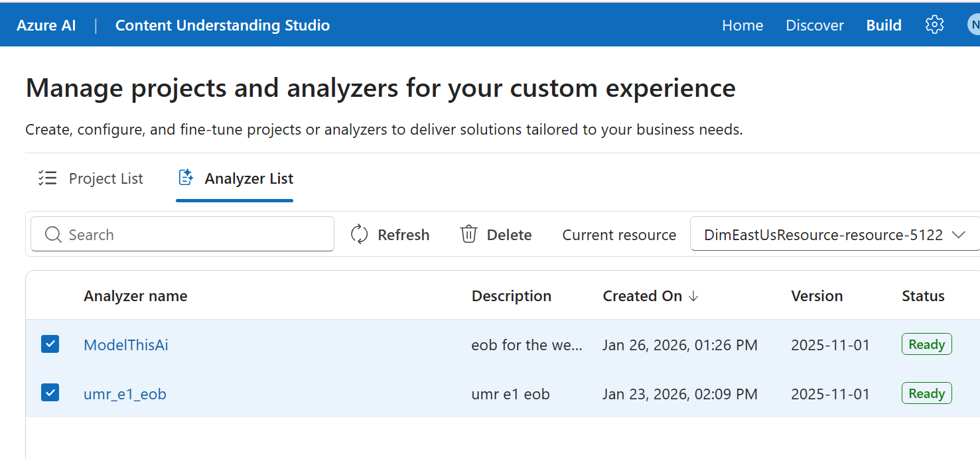Viewport: 980px width, 459px height.
Task: Click the Refresh icon on the toolbar
Action: pyautogui.click(x=359, y=234)
